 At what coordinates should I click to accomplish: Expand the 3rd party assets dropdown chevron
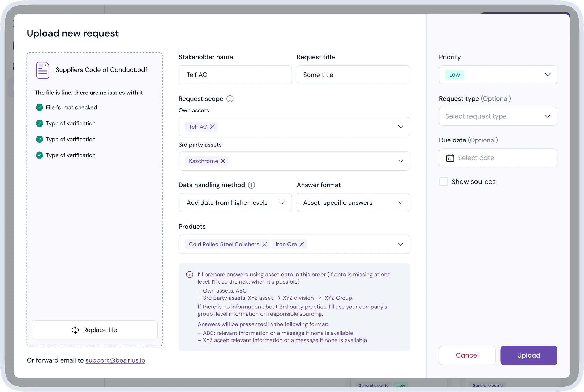[401, 161]
